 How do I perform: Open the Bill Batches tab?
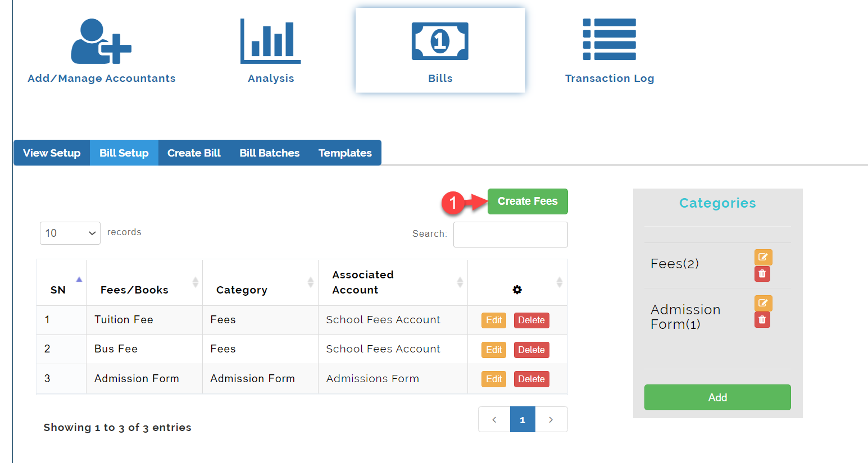(270, 153)
